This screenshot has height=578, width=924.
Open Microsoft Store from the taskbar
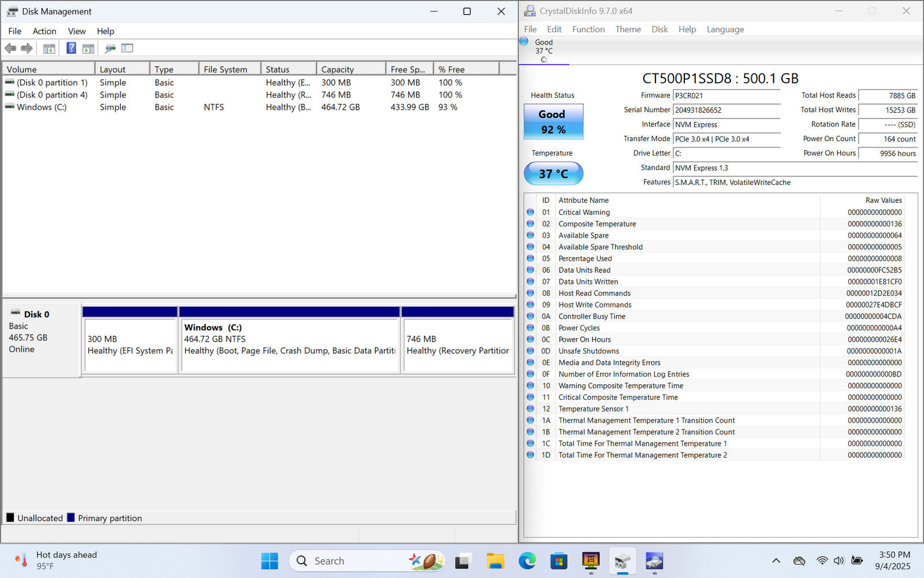tap(558, 561)
